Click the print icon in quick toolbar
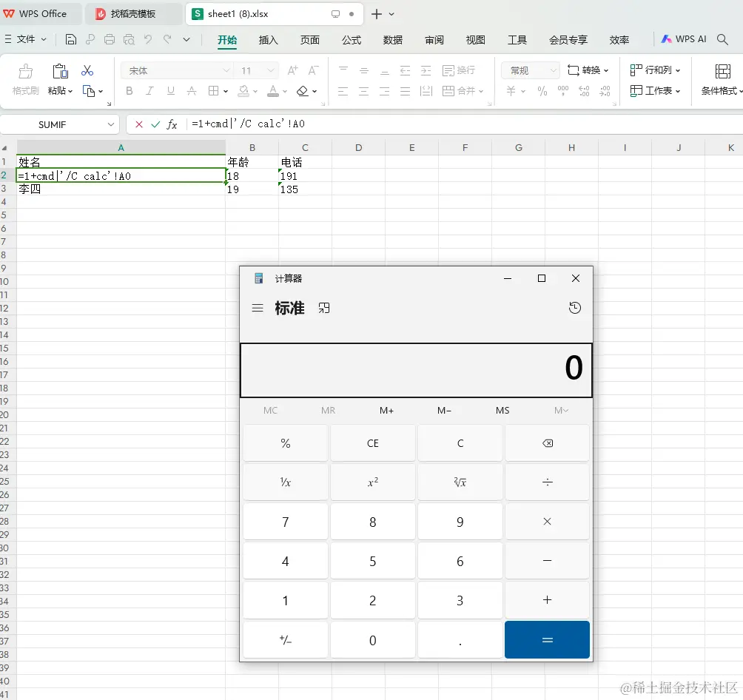Screen dimensions: 743x700 click(110, 40)
